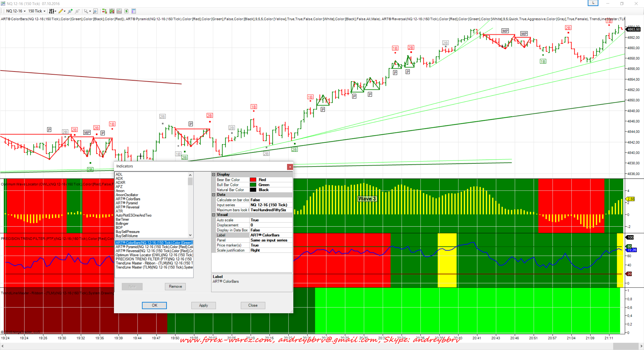644x350 pixels.
Task: Open the drawing tools pencil icon
Action: coord(61,11)
